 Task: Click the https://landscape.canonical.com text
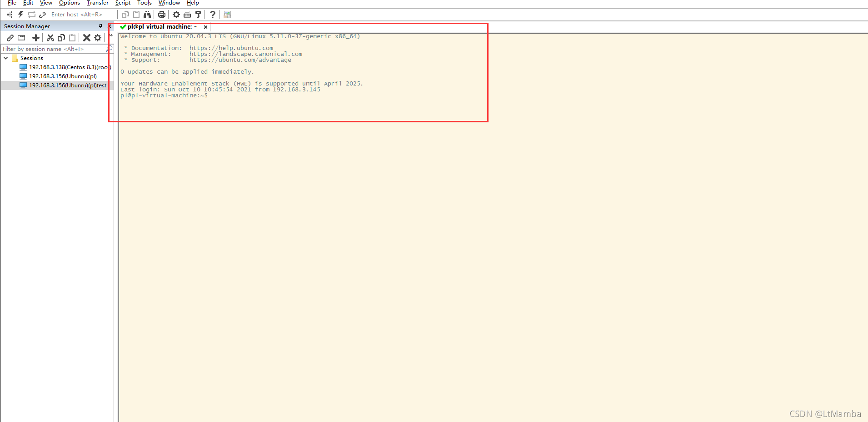pyautogui.click(x=246, y=54)
